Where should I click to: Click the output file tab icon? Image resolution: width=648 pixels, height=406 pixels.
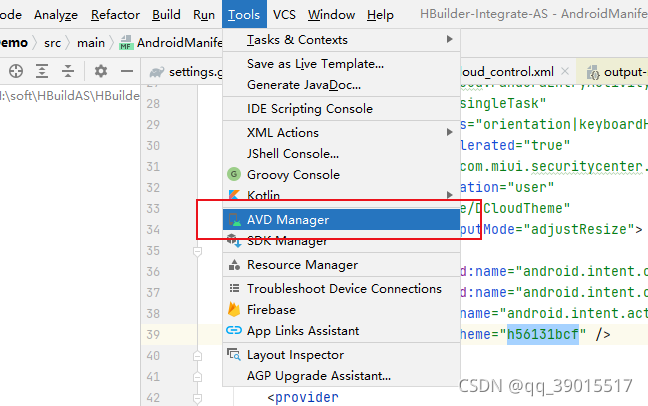[593, 72]
